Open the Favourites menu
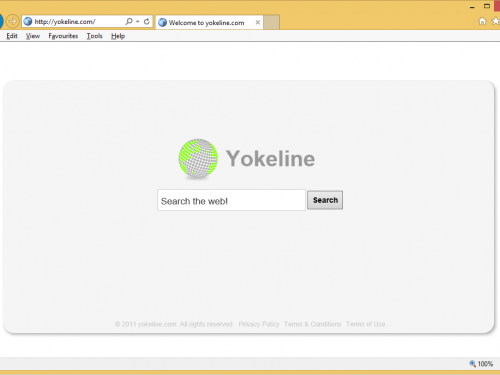 pos(63,36)
